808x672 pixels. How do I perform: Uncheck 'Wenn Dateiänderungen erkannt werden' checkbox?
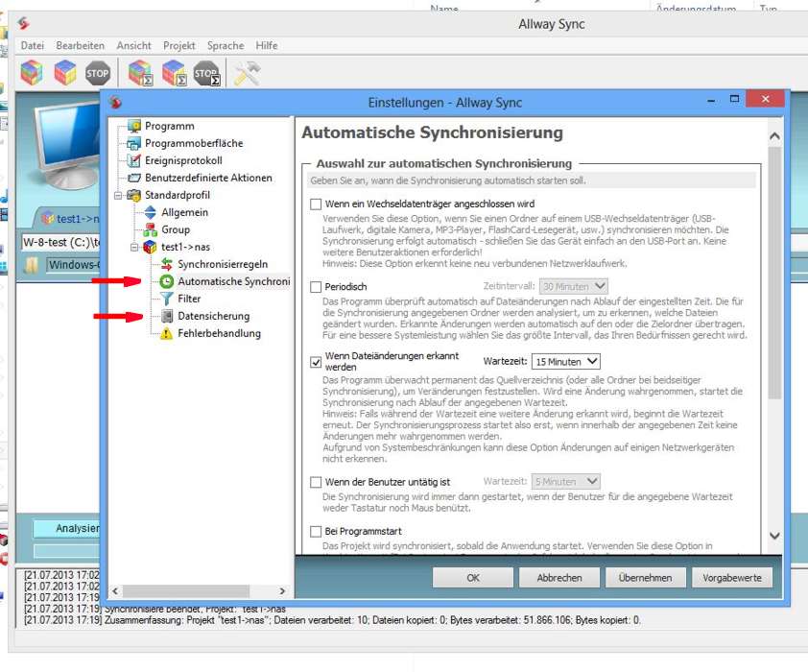point(316,362)
